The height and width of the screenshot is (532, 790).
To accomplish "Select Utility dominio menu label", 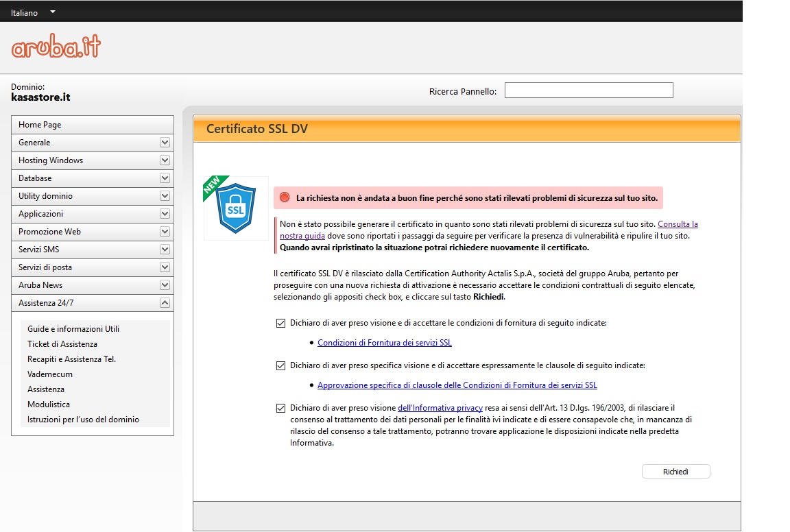I will pyautogui.click(x=45, y=196).
